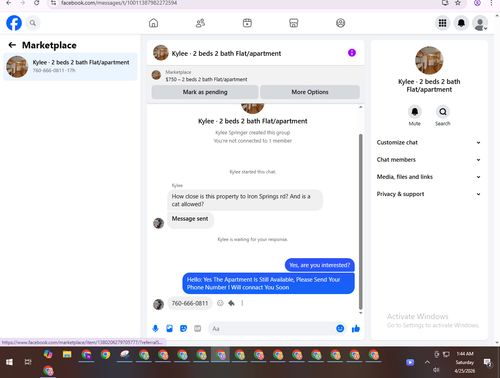
Task: Open the Friends icon in top navigation
Action: point(200,23)
